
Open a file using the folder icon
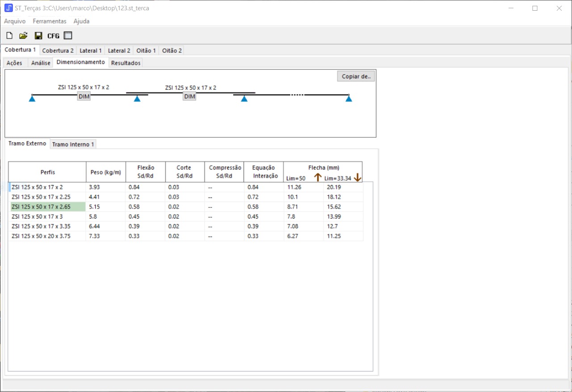click(24, 36)
